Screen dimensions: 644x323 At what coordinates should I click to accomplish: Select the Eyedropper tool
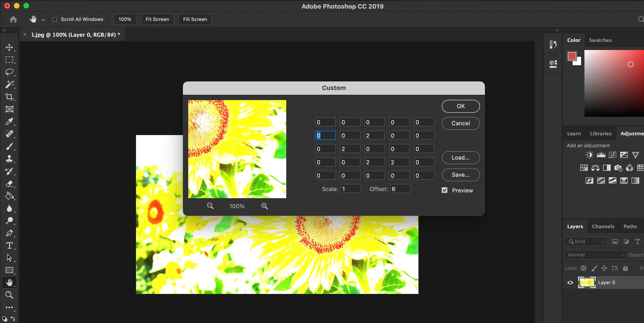[x=10, y=121]
